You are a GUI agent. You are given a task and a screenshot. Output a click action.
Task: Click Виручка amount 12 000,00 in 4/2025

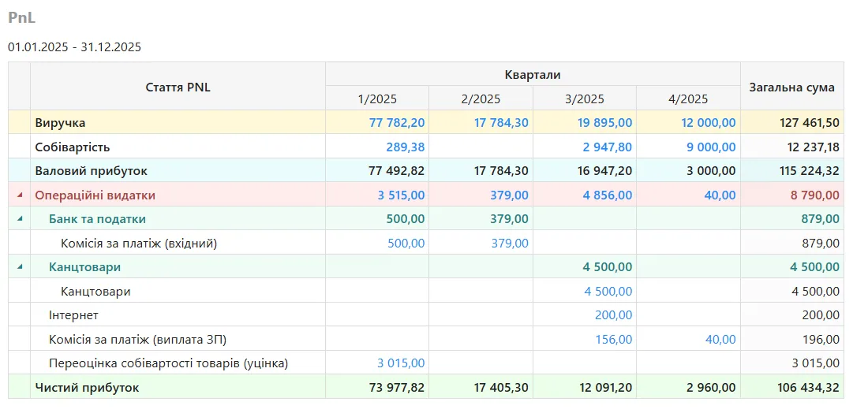pyautogui.click(x=708, y=123)
